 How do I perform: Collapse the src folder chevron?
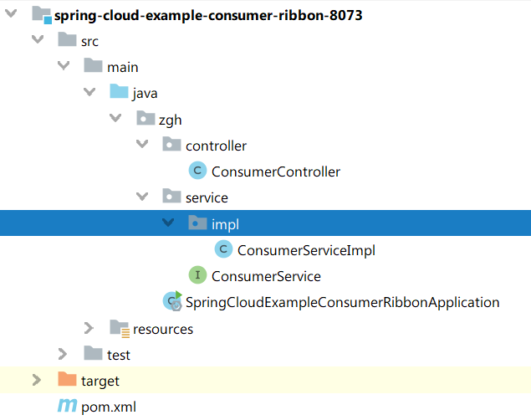point(38,39)
